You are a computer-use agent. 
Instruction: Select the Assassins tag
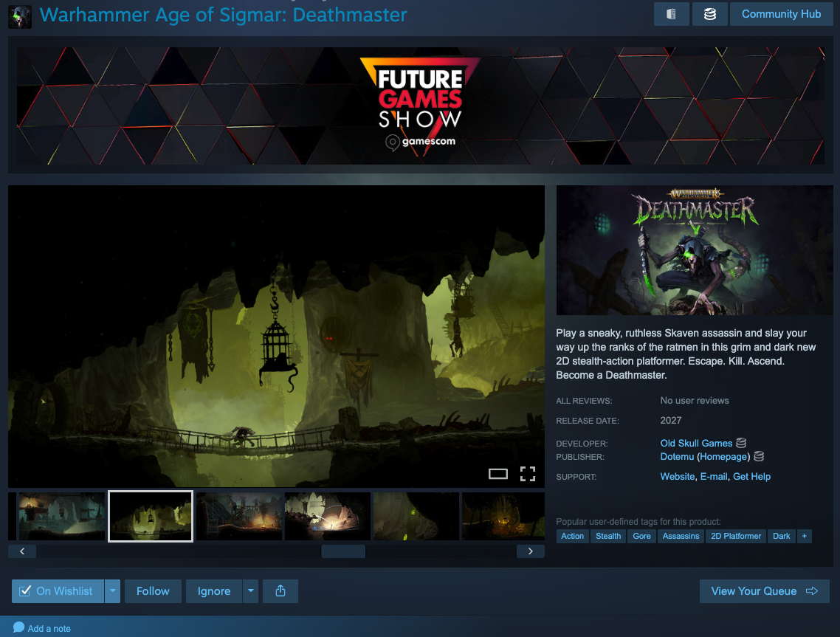681,537
